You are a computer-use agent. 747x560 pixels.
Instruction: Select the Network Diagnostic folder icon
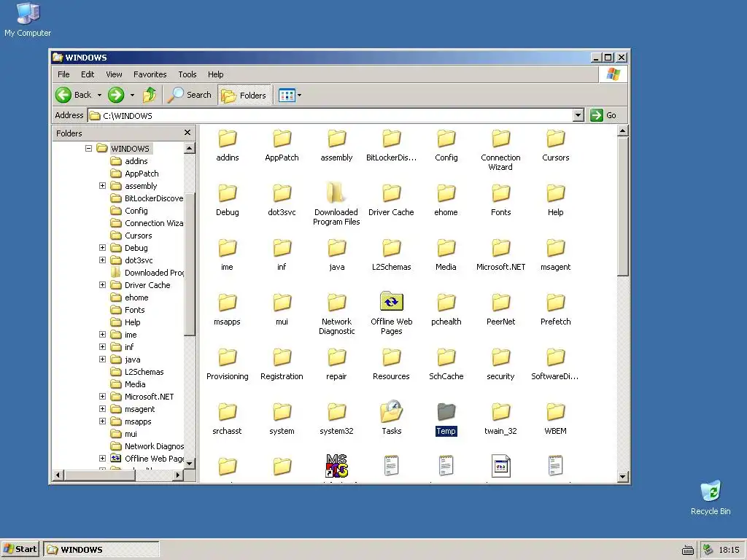(336, 302)
